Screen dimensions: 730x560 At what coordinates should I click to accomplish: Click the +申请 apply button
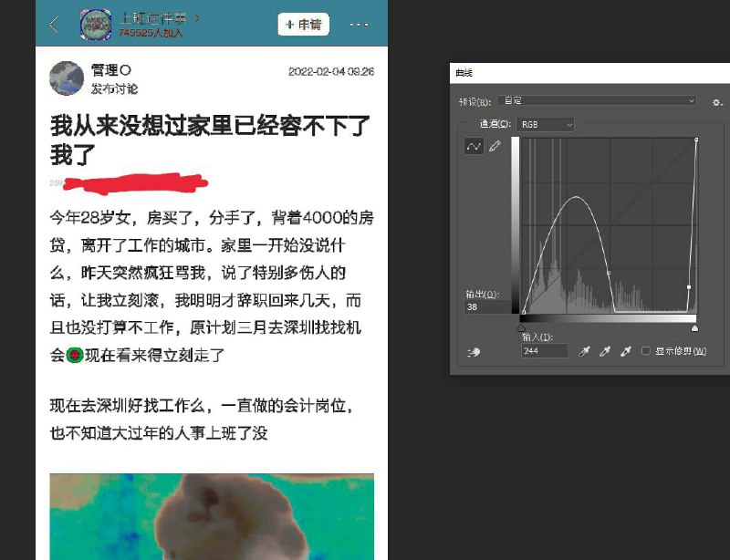(305, 24)
